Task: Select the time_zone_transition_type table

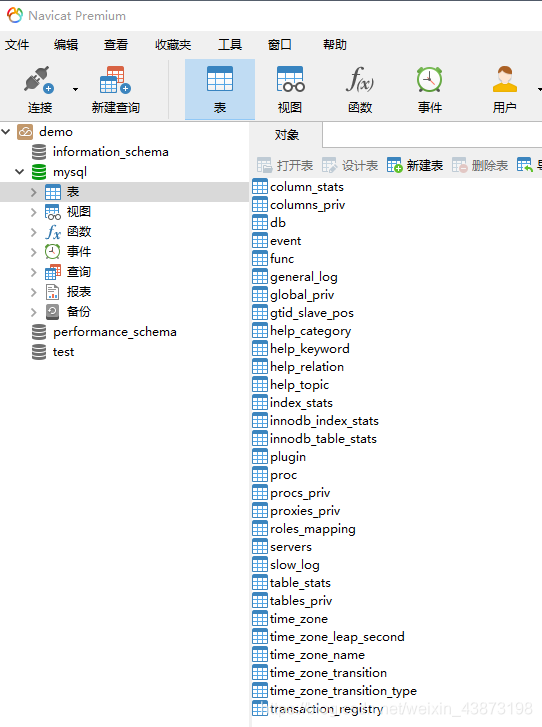Action: point(335,691)
